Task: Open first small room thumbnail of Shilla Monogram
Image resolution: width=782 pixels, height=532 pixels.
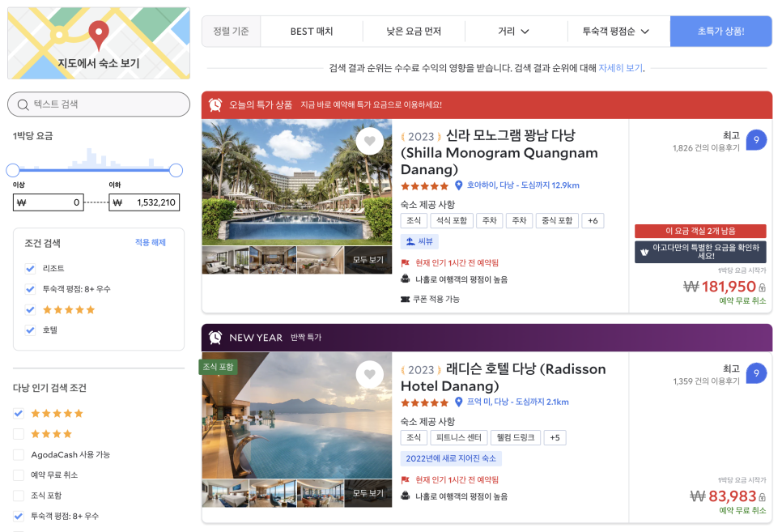Action: click(225, 260)
